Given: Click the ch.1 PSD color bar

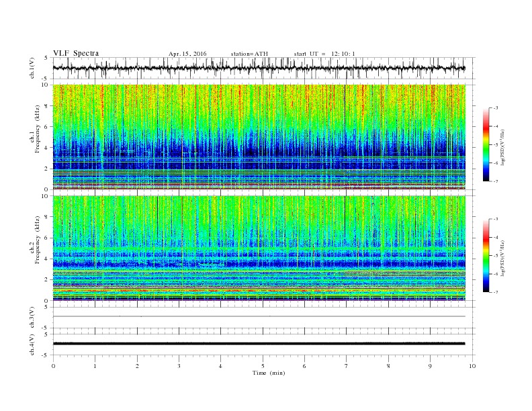Looking at the screenshot, I should point(486,145).
